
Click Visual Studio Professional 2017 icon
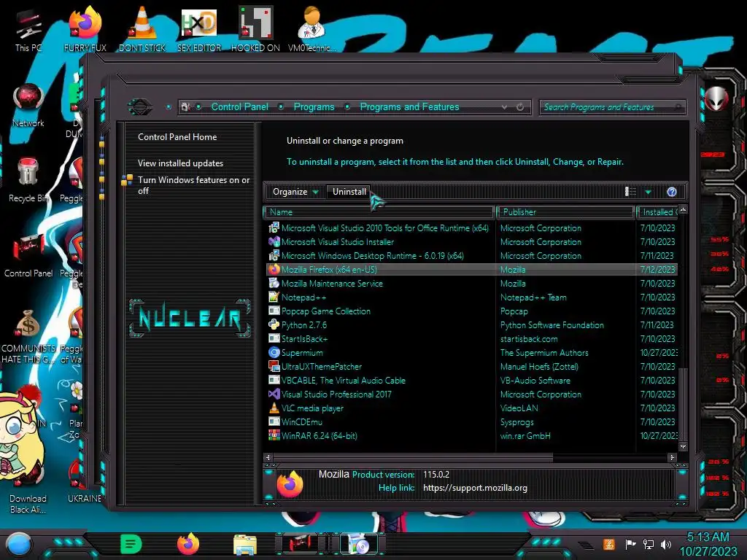point(274,394)
